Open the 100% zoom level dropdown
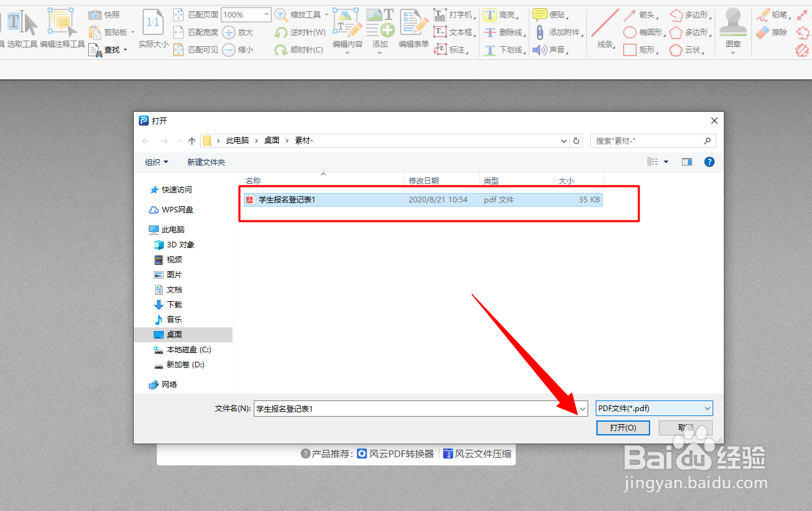The width and height of the screenshot is (812, 511). click(x=267, y=14)
